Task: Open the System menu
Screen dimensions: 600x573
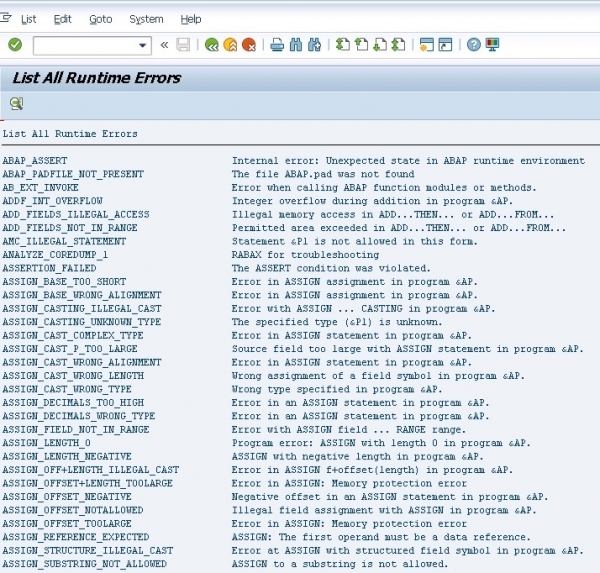Action: [146, 19]
